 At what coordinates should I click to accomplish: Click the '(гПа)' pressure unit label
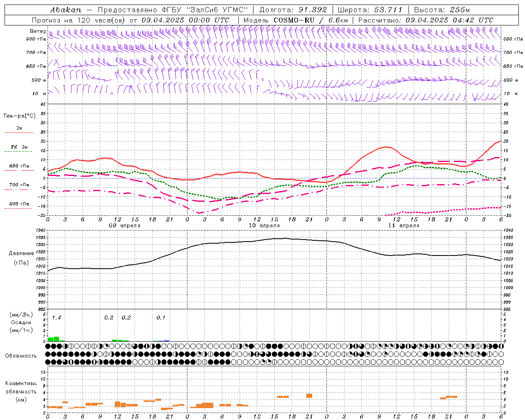click(21, 263)
